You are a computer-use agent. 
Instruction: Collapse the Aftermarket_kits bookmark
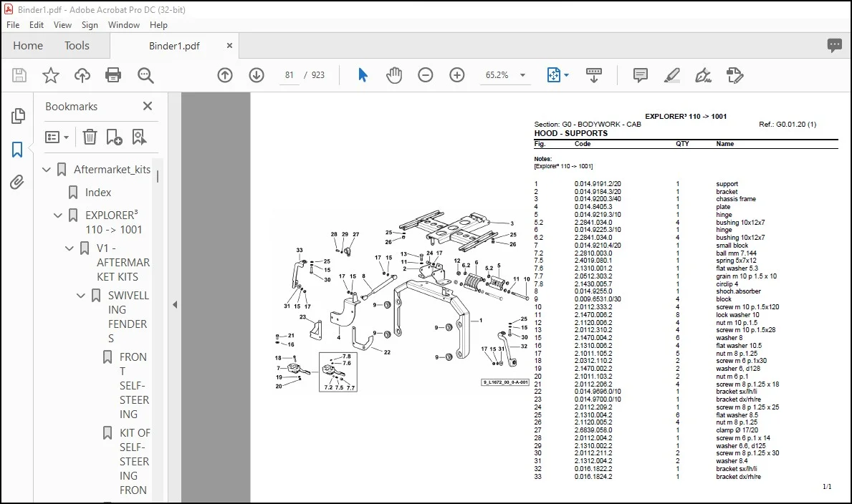click(x=47, y=170)
